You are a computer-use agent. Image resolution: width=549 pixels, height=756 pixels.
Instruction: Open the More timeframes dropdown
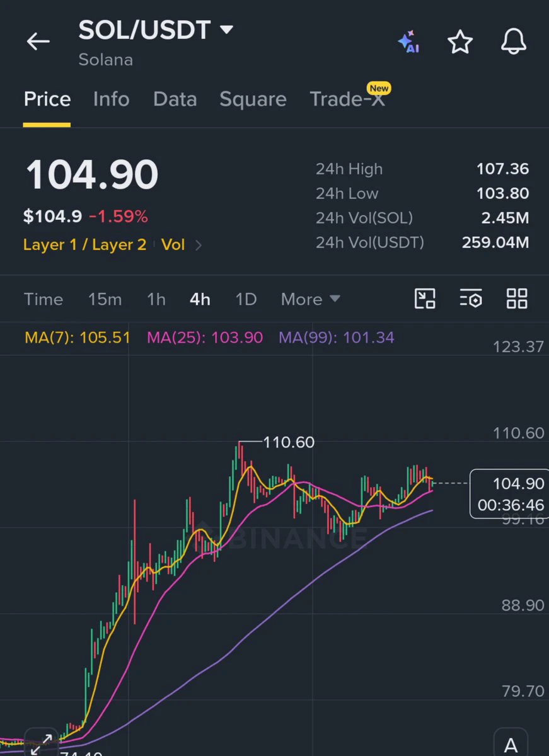tap(311, 299)
